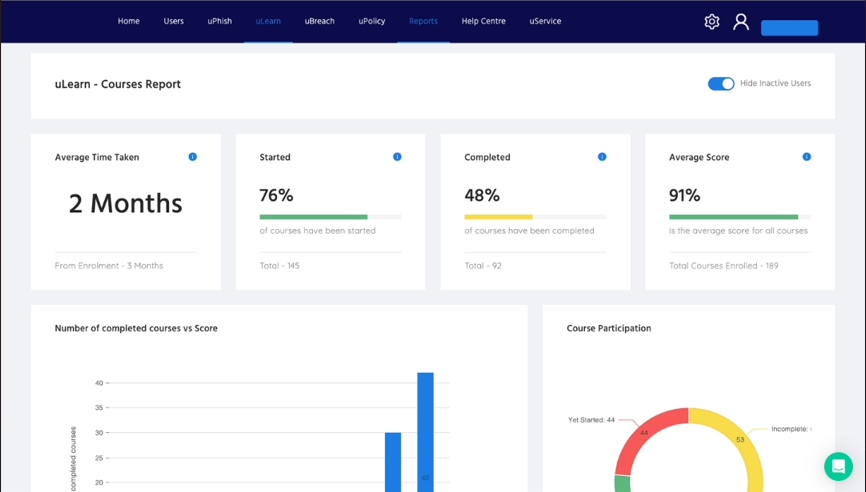866x492 pixels.
Task: Click info icon on Average Time Taken
Action: coord(193,157)
